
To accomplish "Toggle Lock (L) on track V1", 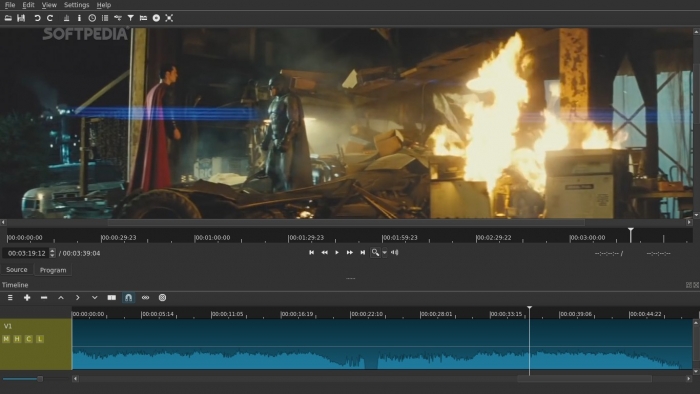I will click(x=40, y=339).
